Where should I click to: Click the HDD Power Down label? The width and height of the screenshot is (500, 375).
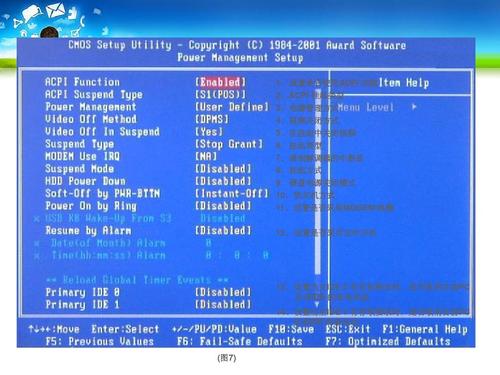85,181
